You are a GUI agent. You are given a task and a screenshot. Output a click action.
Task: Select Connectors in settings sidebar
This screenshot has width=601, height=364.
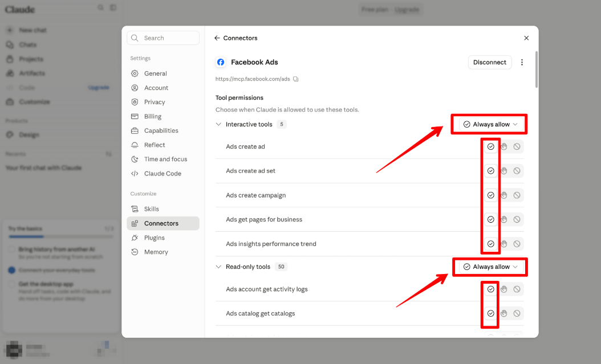(x=163, y=223)
